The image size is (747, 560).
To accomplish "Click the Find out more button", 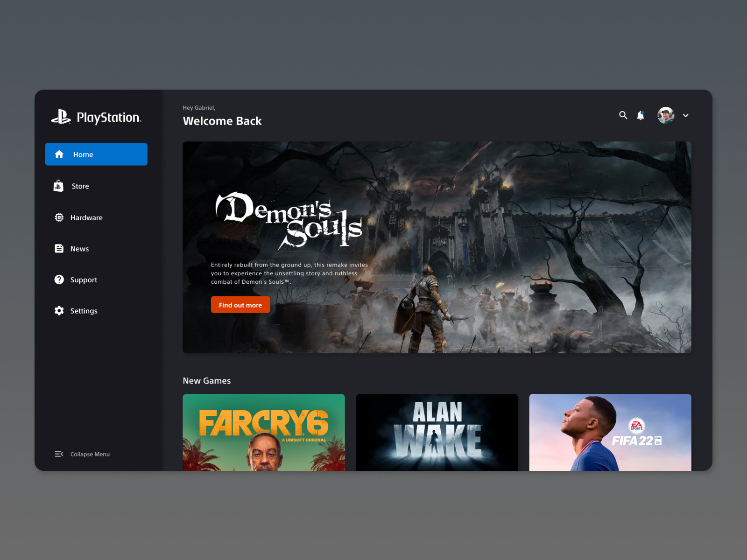I will pyautogui.click(x=240, y=305).
